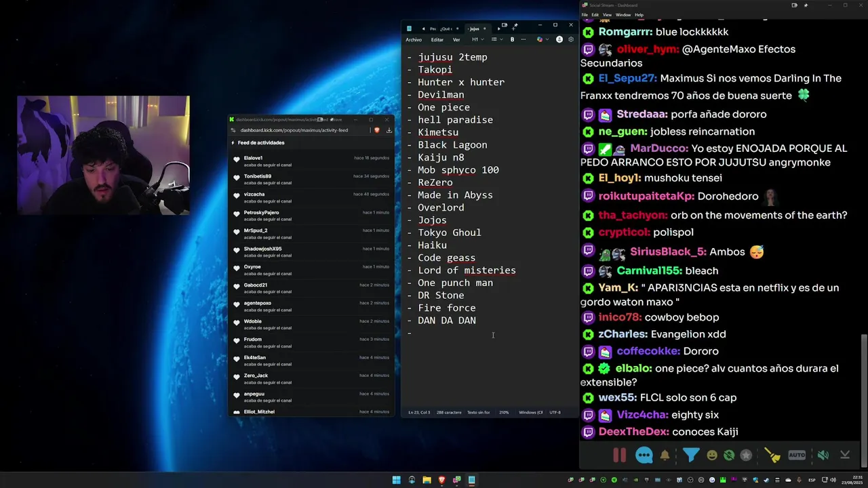This screenshot has height=488, width=868.
Task: Click the yellow smiley emoji icon
Action: (x=711, y=455)
